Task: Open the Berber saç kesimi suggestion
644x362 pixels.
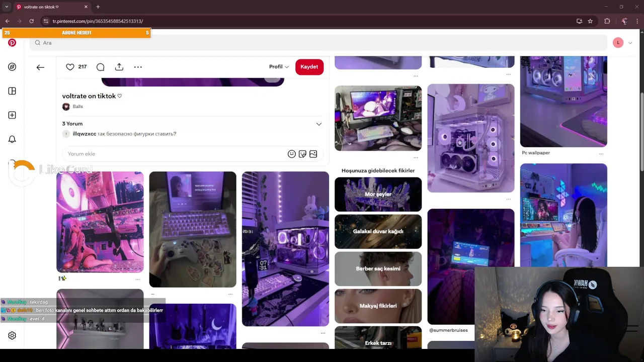Action: (x=378, y=268)
